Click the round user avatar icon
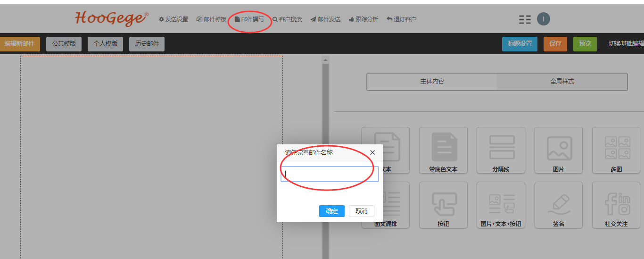 (x=544, y=19)
